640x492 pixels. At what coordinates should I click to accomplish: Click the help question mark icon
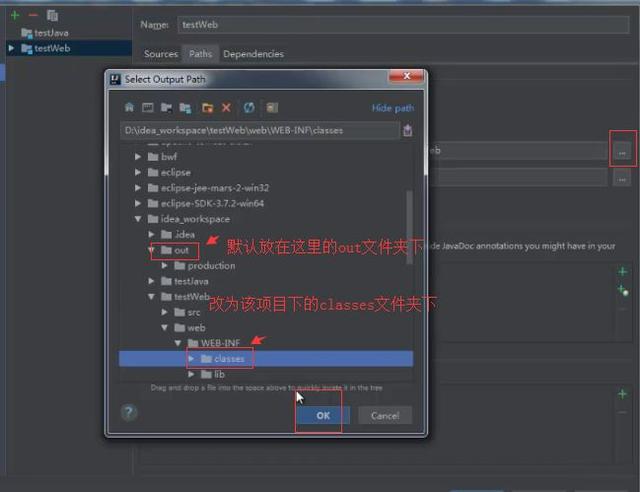129,412
